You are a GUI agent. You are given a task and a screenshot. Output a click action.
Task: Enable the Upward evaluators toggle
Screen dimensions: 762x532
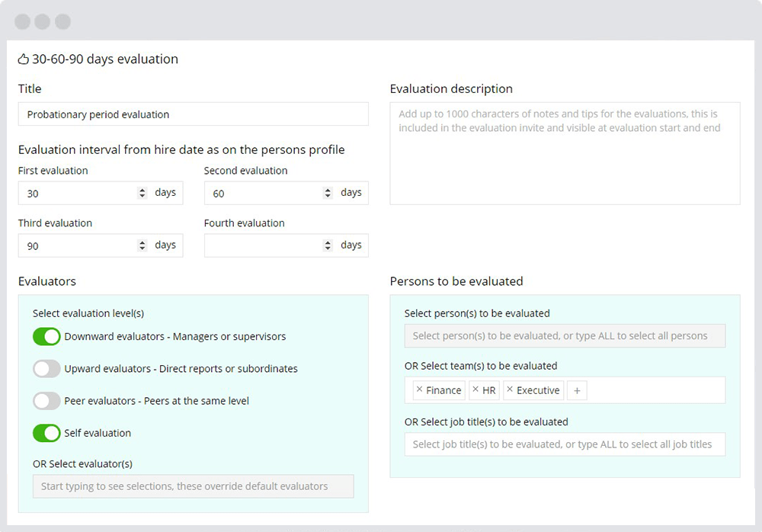click(x=46, y=368)
